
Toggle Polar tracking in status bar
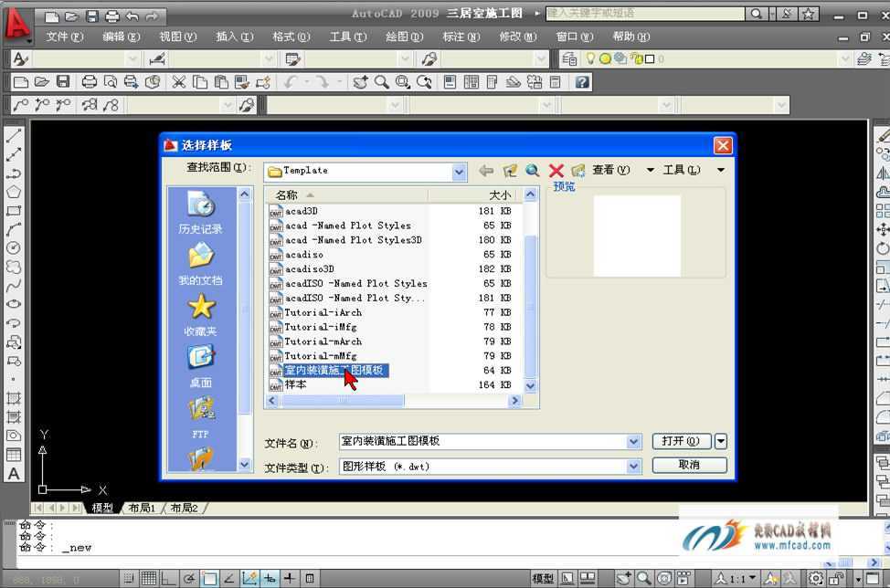[x=189, y=578]
